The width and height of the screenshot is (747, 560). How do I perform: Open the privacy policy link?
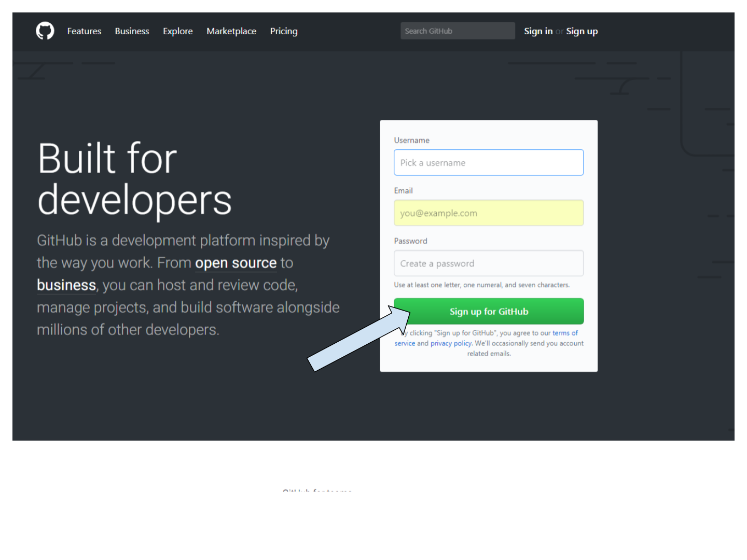tap(451, 343)
